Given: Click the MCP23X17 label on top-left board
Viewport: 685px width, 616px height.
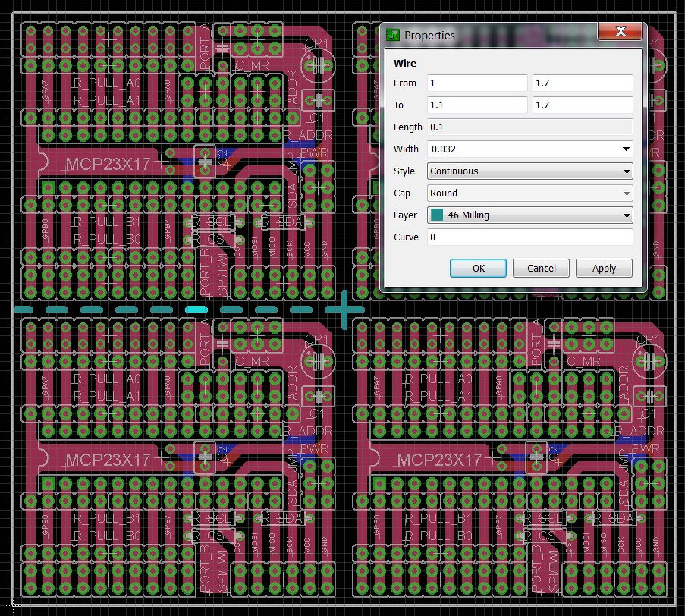Looking at the screenshot, I should pyautogui.click(x=108, y=165).
